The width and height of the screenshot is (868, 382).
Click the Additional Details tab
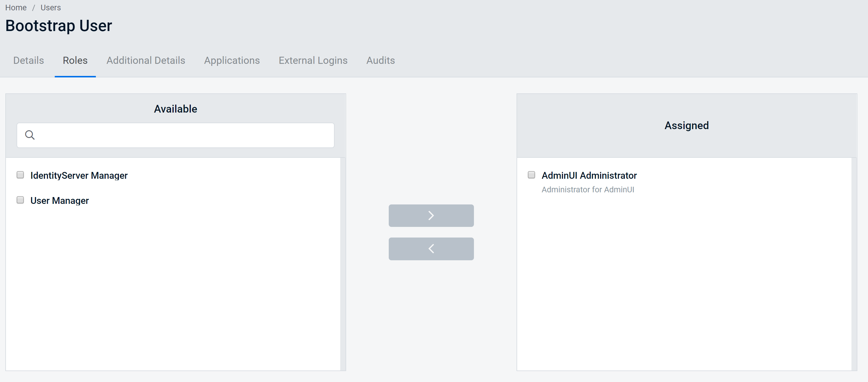coord(146,60)
